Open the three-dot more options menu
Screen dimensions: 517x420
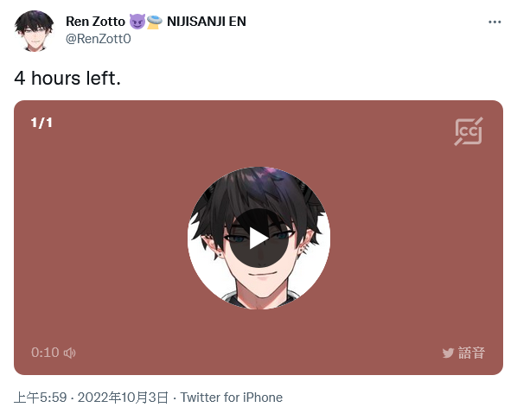point(495,22)
